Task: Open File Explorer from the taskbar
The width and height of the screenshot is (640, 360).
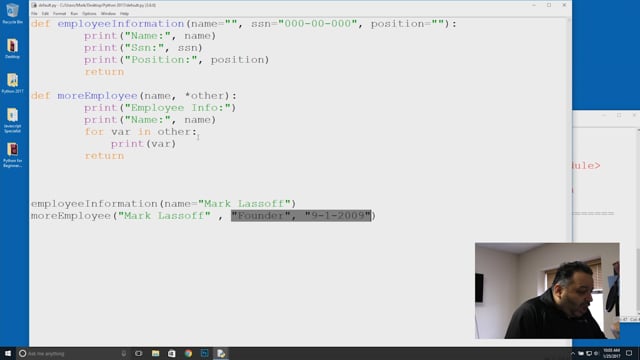Action: (x=156, y=353)
